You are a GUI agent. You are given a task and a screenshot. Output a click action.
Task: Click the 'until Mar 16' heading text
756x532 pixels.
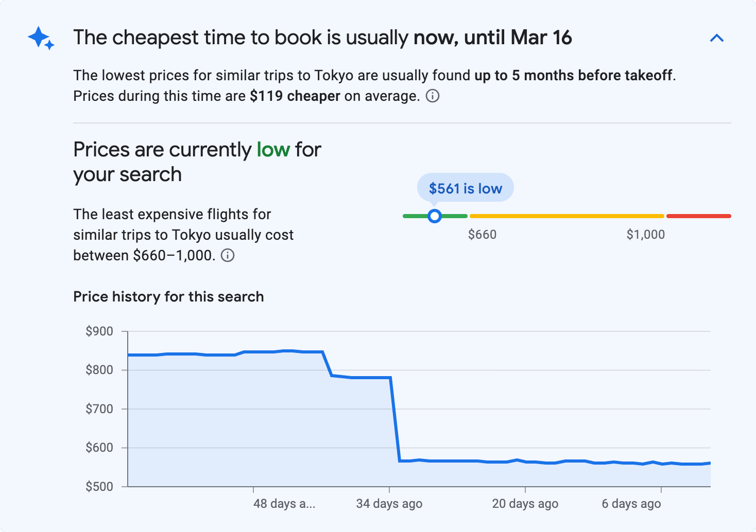[x=520, y=37]
